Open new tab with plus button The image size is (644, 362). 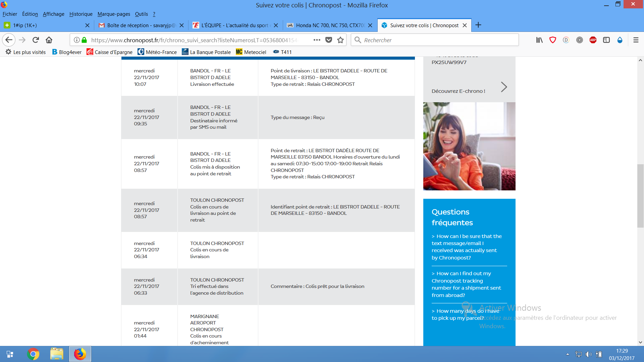(x=478, y=25)
